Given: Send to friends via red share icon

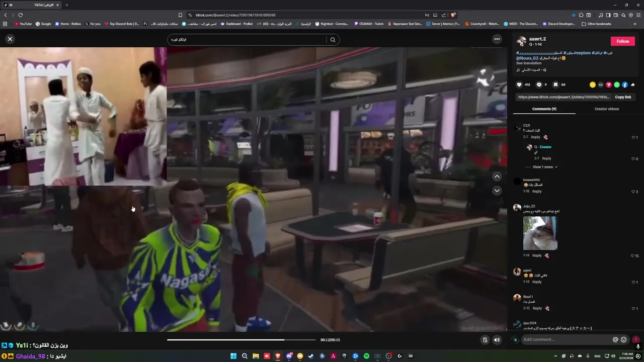Looking at the screenshot, I should pos(609,85).
